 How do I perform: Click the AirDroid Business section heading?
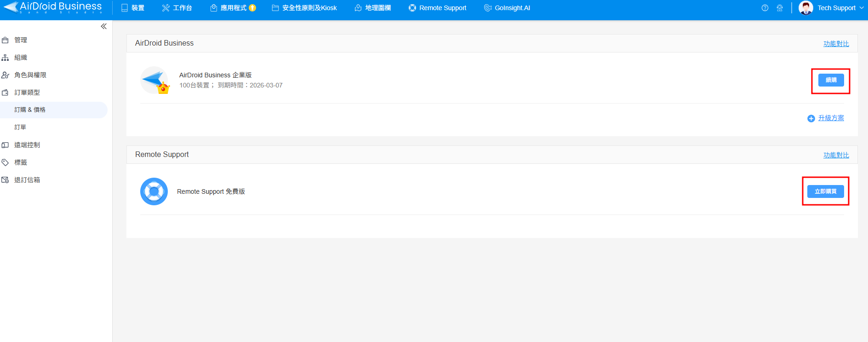point(165,43)
